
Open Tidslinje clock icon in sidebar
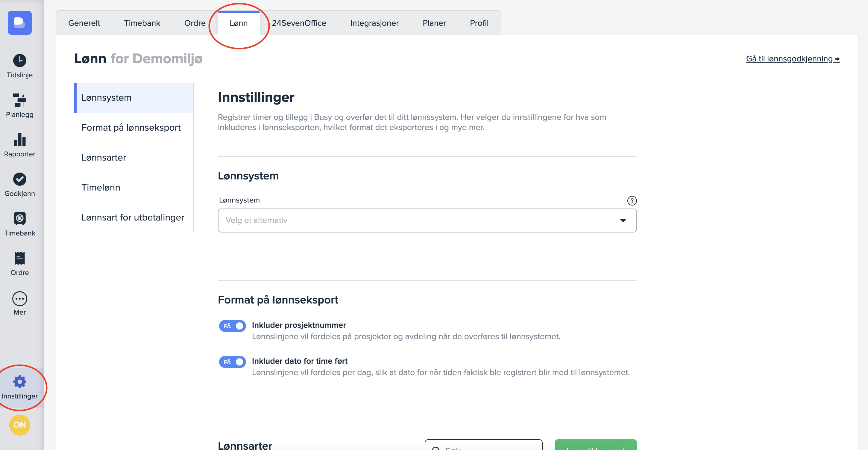point(19,61)
